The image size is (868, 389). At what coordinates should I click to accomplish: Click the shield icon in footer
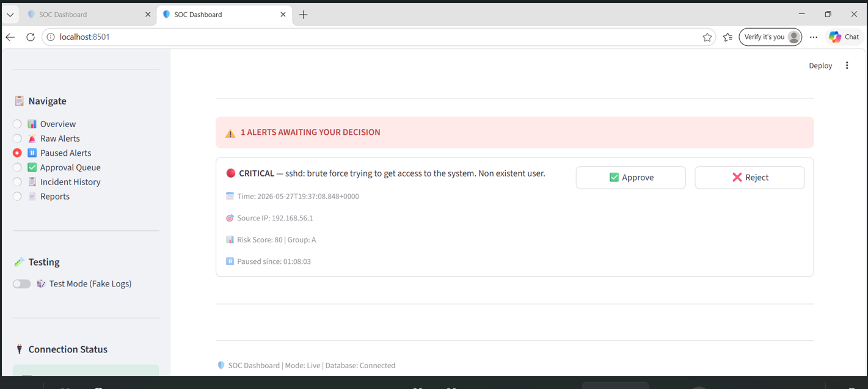221,365
